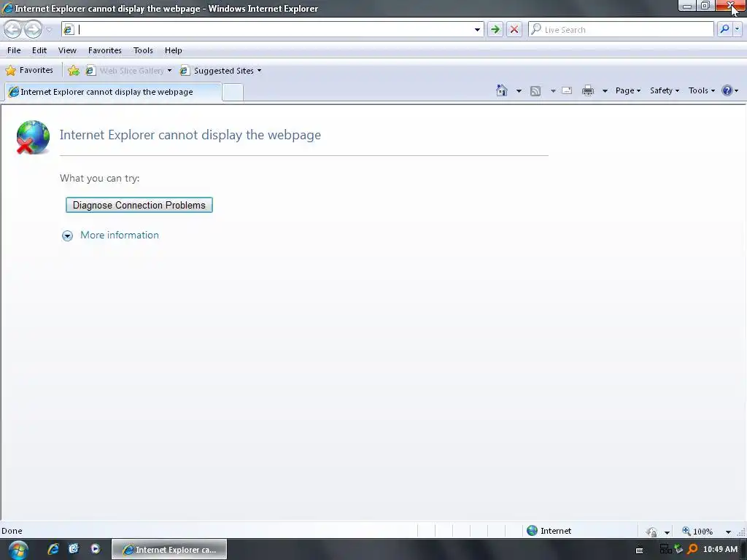
Task: Open the Tools menu in menu bar
Action: 143,50
